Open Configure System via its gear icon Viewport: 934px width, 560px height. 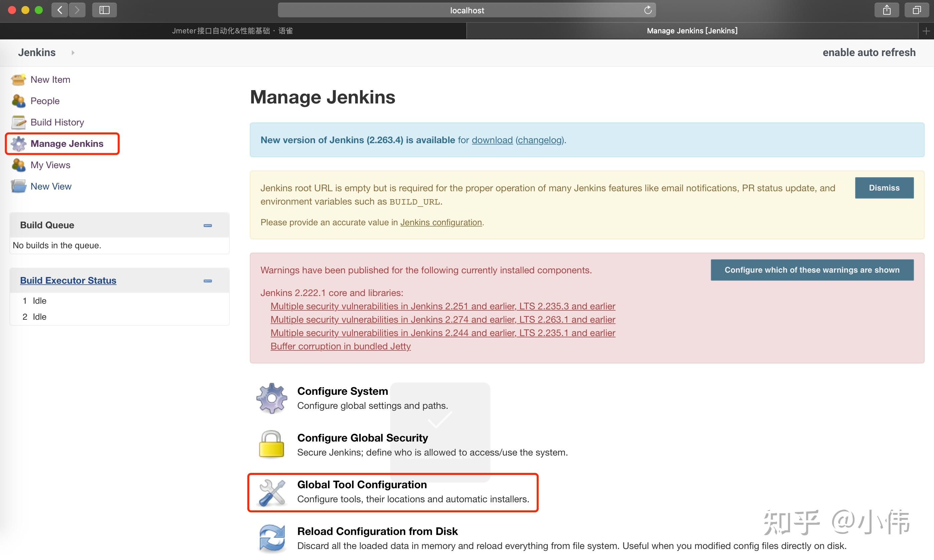click(271, 398)
